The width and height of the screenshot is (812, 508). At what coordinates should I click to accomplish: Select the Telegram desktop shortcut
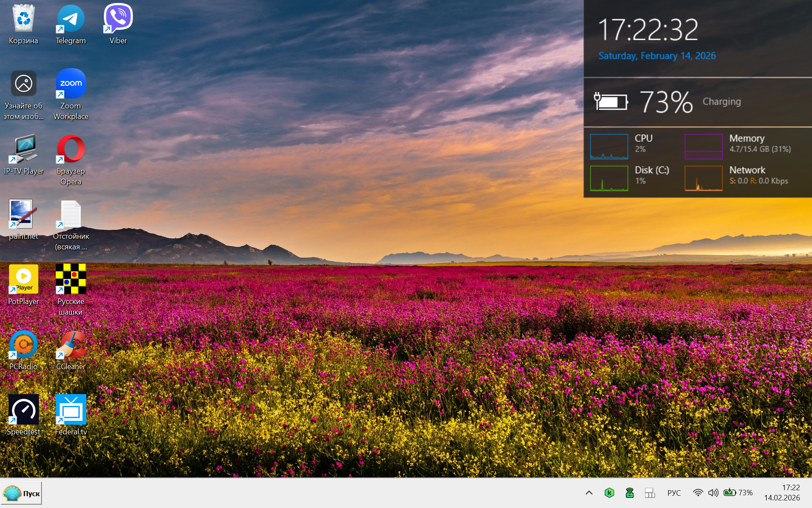coord(71,19)
